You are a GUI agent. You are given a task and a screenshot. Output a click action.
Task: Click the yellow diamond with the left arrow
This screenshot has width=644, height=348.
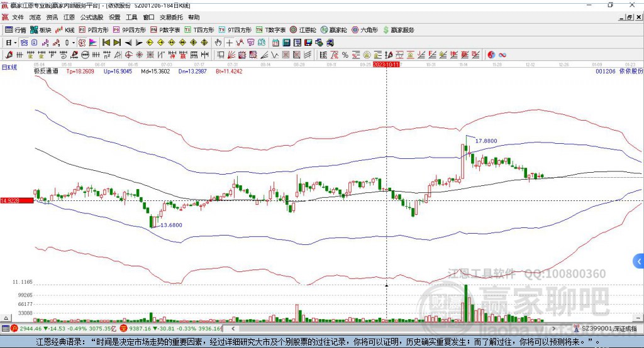(x=150, y=42)
